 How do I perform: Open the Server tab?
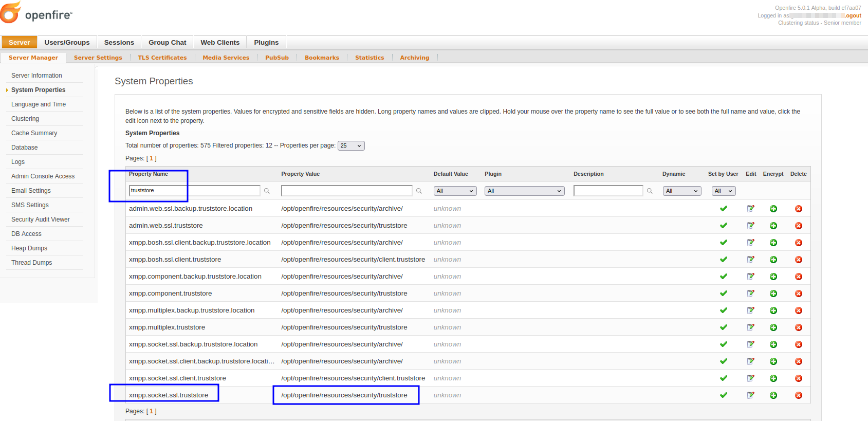coord(19,43)
